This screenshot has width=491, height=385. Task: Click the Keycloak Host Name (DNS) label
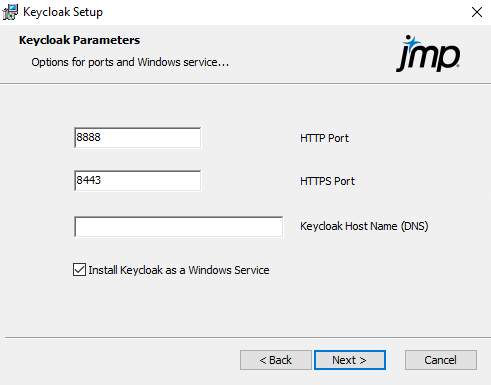364,226
